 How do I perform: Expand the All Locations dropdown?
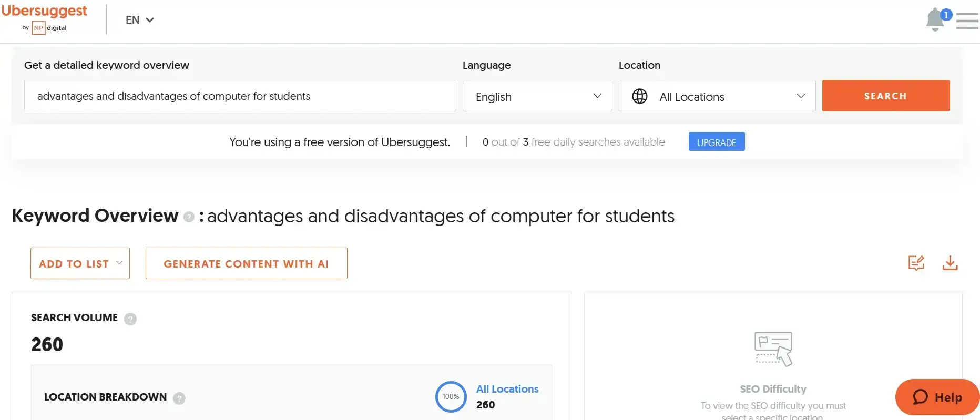click(x=717, y=96)
